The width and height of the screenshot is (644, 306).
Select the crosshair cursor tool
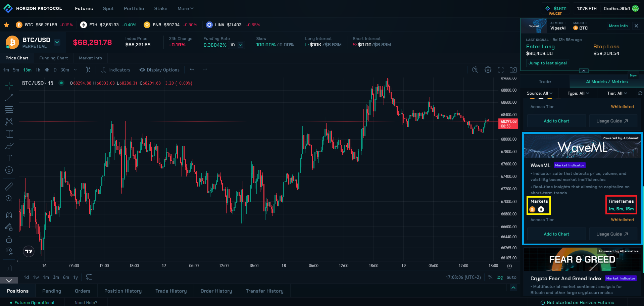(9, 86)
